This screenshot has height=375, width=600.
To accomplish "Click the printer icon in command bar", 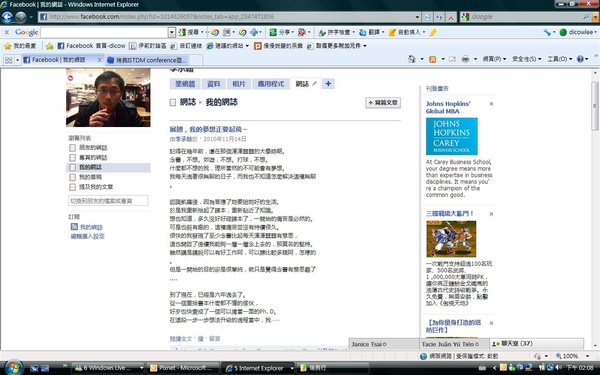I will point(465,59).
